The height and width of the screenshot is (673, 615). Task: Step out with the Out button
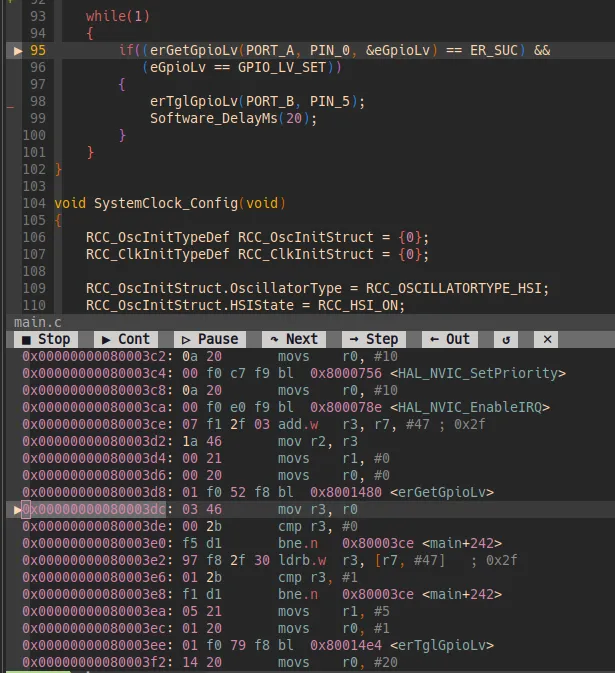(x=450, y=339)
